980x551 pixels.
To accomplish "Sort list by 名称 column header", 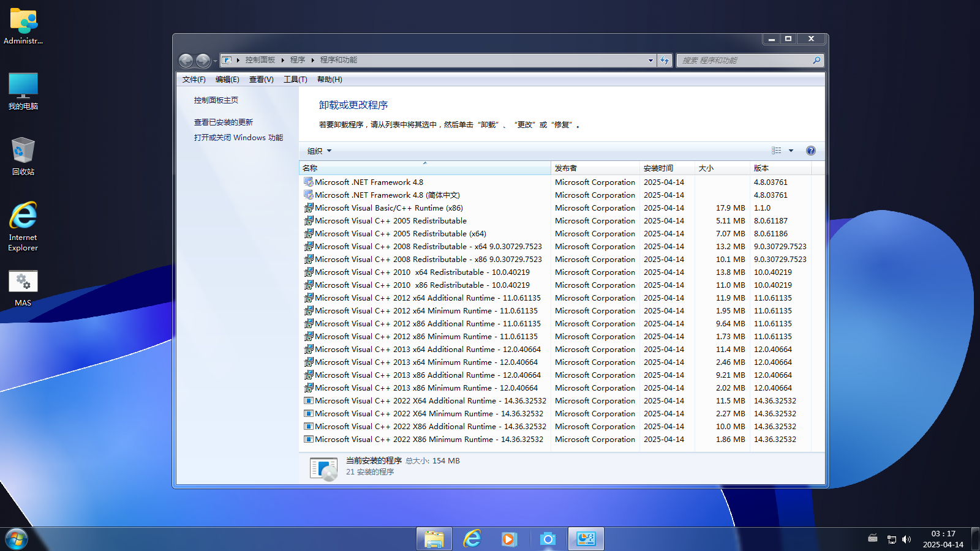I will 424,168.
